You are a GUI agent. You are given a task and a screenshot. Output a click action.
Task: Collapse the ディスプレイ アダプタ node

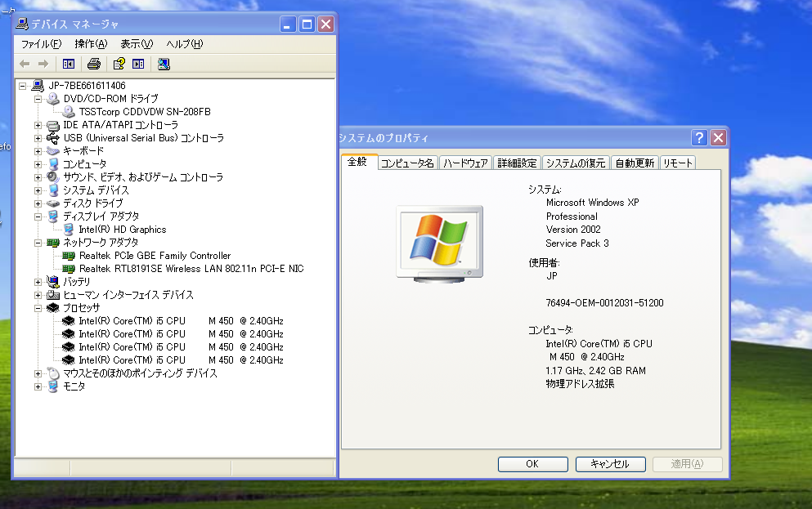click(x=38, y=217)
